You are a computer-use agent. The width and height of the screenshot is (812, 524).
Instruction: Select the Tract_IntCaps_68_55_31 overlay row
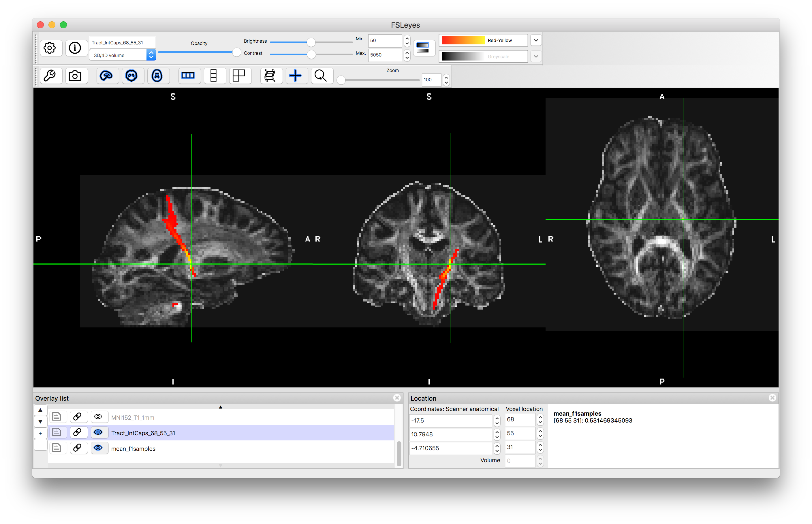(x=143, y=433)
